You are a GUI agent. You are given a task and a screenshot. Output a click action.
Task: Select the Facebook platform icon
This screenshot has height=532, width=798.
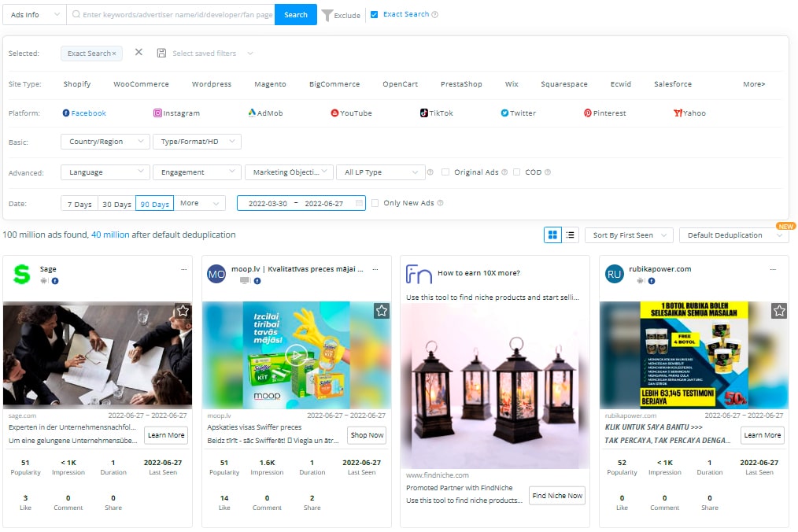[x=66, y=113]
